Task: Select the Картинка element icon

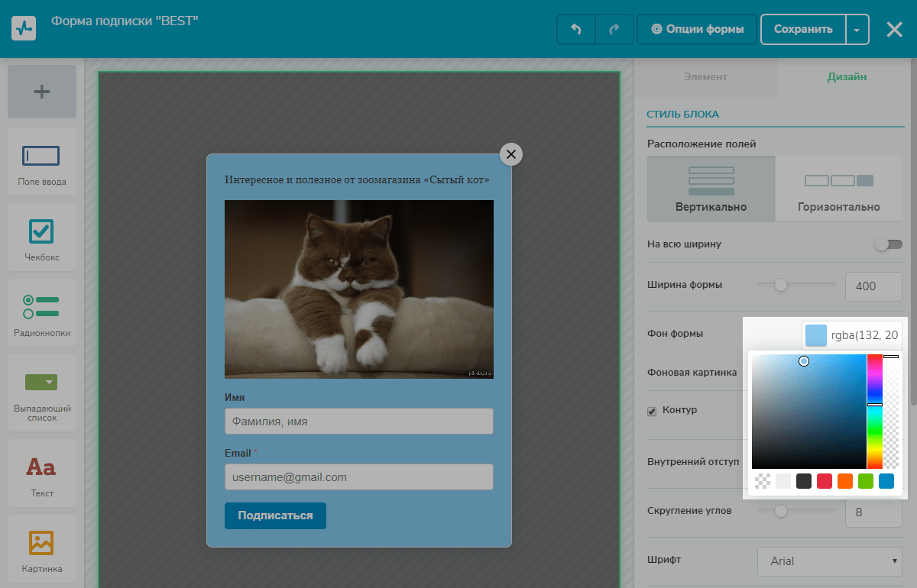Action: point(42,543)
